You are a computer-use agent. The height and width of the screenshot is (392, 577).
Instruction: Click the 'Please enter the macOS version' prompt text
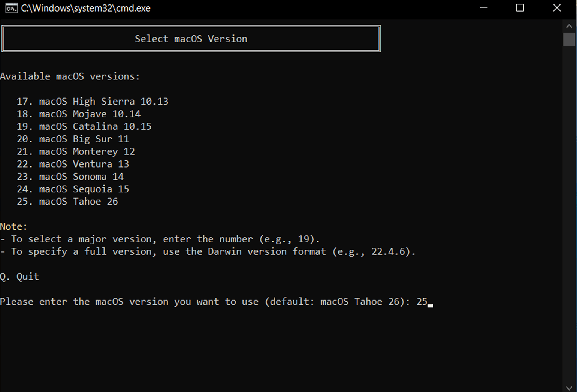click(x=205, y=302)
